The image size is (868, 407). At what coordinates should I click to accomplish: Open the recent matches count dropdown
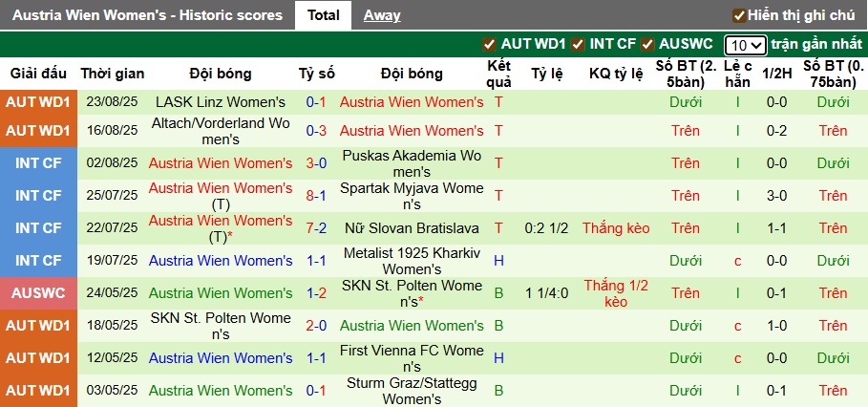click(x=745, y=45)
